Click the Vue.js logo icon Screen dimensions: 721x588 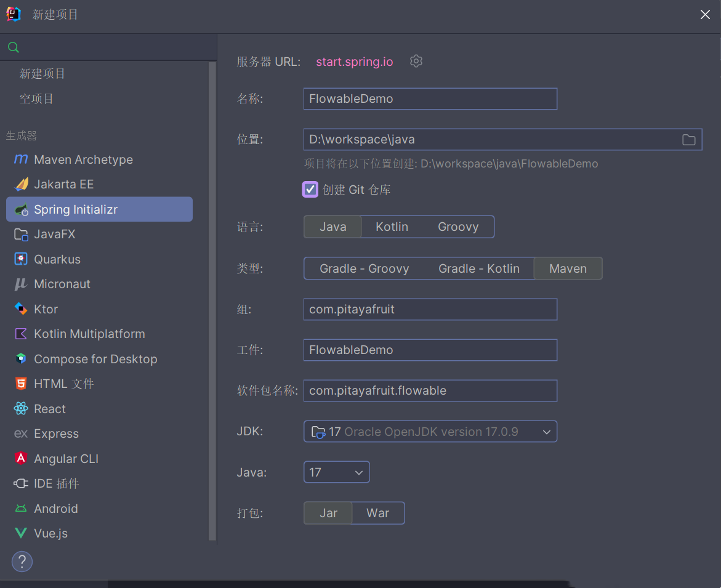tap(21, 533)
